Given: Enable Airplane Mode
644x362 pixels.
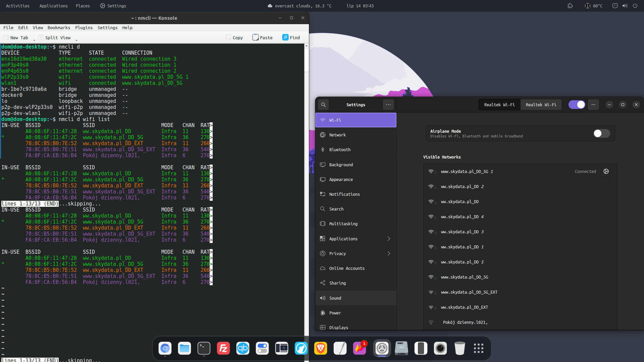Looking at the screenshot, I should 601,133.
